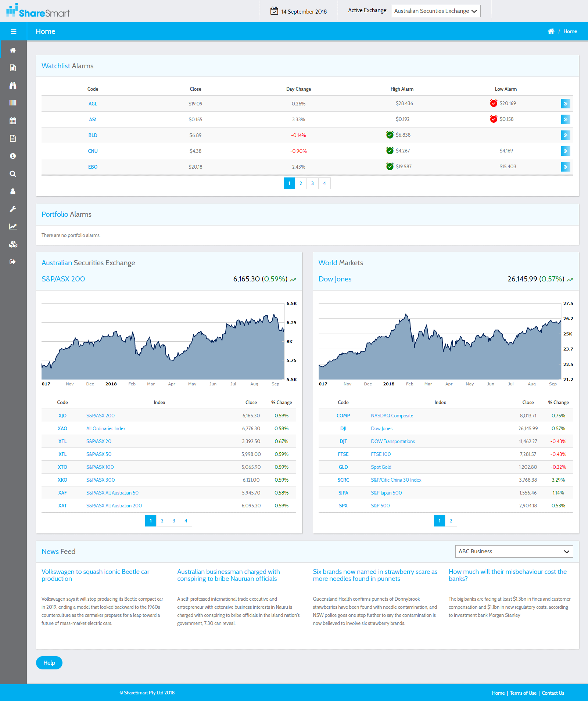Click the EBO close price $20.18
588x701 pixels.
tap(195, 167)
